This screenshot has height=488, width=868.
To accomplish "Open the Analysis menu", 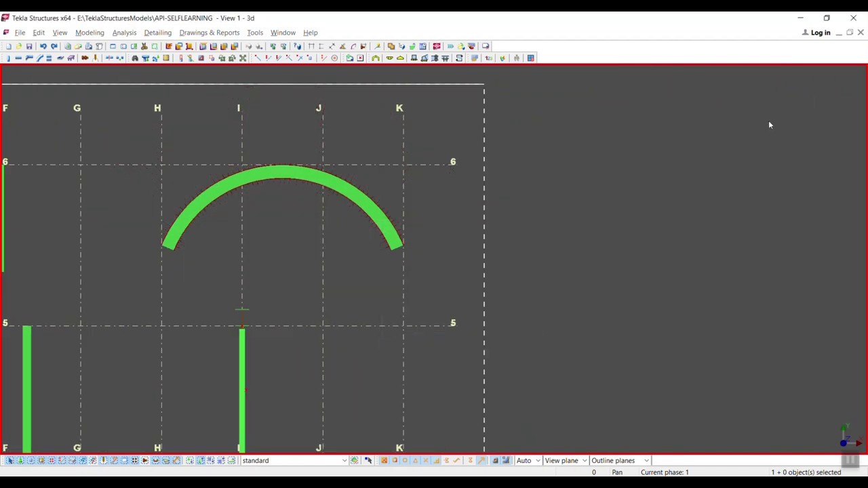I will [124, 33].
